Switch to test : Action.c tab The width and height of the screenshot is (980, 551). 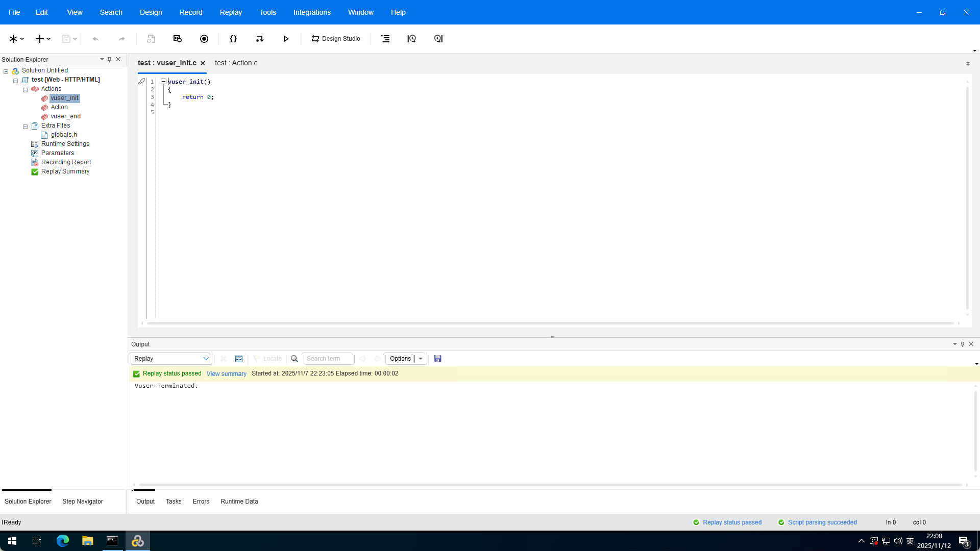(x=236, y=63)
